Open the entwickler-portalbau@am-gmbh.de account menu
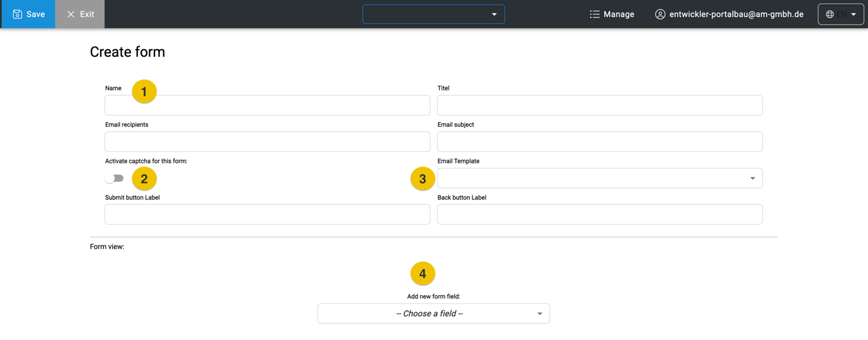Screen dimensions: 868x340 pyautogui.click(x=736, y=14)
